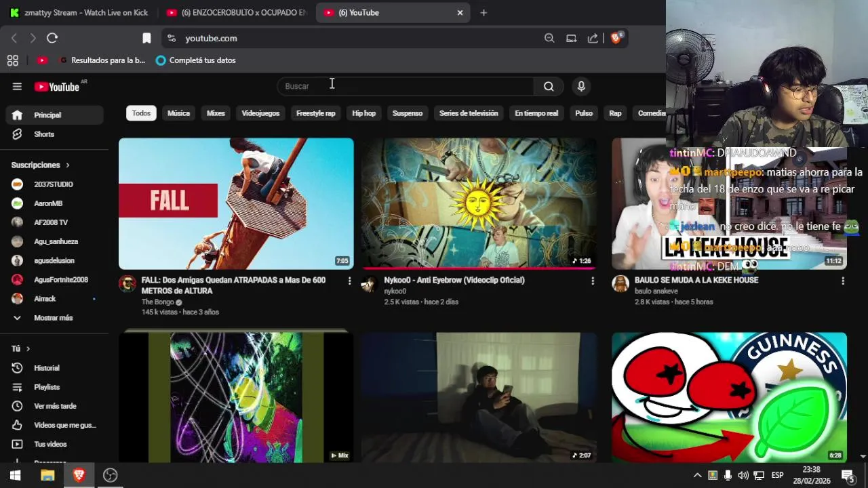Expand the Tú section chevron
This screenshot has width=868, height=488.
28,348
